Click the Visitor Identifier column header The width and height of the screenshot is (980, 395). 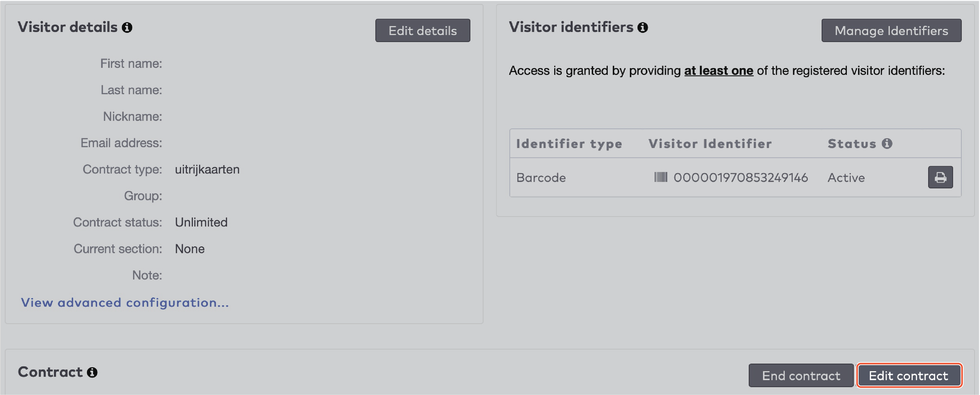[710, 144]
